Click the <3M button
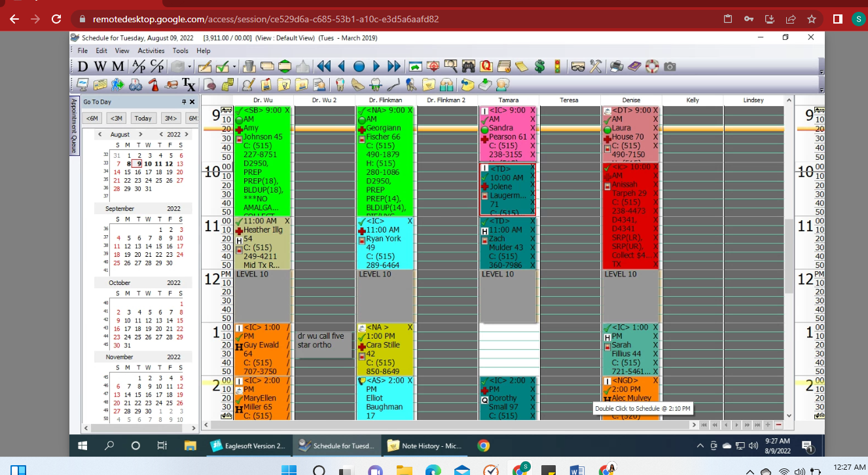868x475 pixels. pyautogui.click(x=117, y=119)
